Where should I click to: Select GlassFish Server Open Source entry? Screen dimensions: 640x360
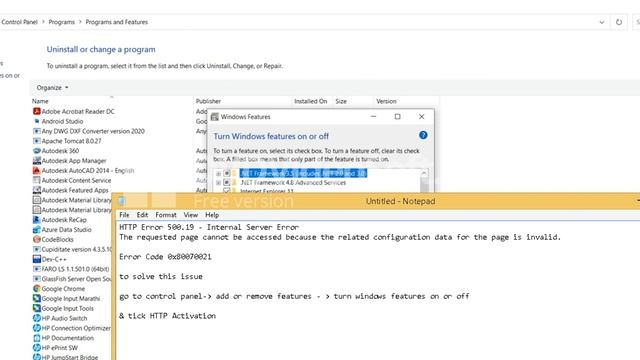(x=76, y=279)
